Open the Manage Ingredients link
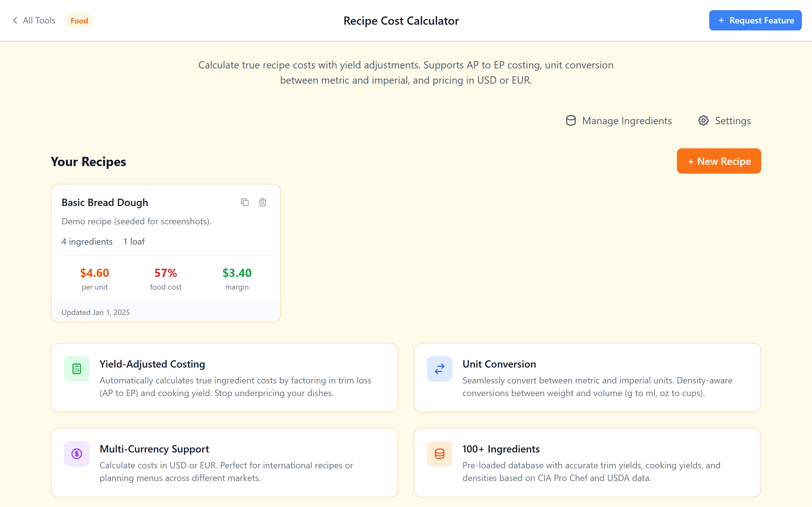Image resolution: width=812 pixels, height=507 pixels. click(626, 120)
